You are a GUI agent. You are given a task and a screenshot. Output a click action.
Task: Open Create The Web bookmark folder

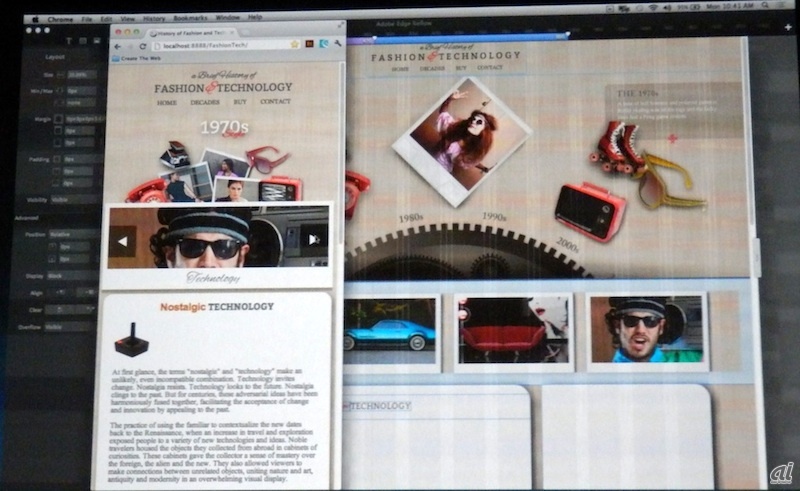coord(137,58)
